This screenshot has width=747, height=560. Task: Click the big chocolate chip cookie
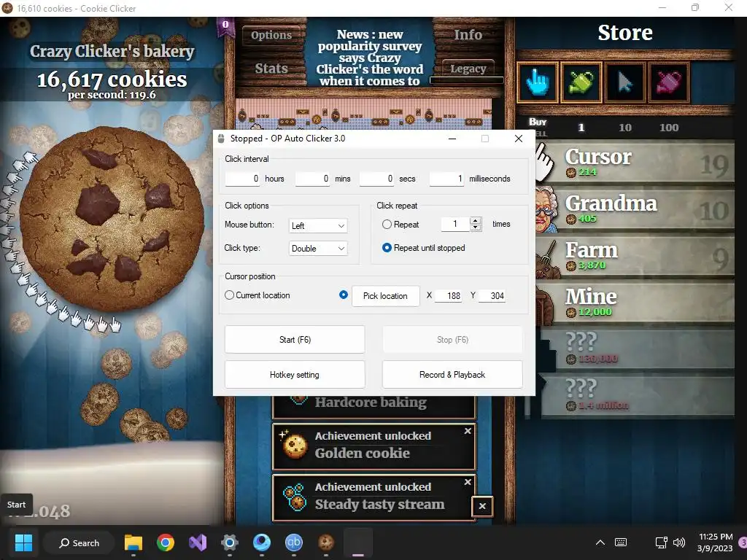click(112, 219)
